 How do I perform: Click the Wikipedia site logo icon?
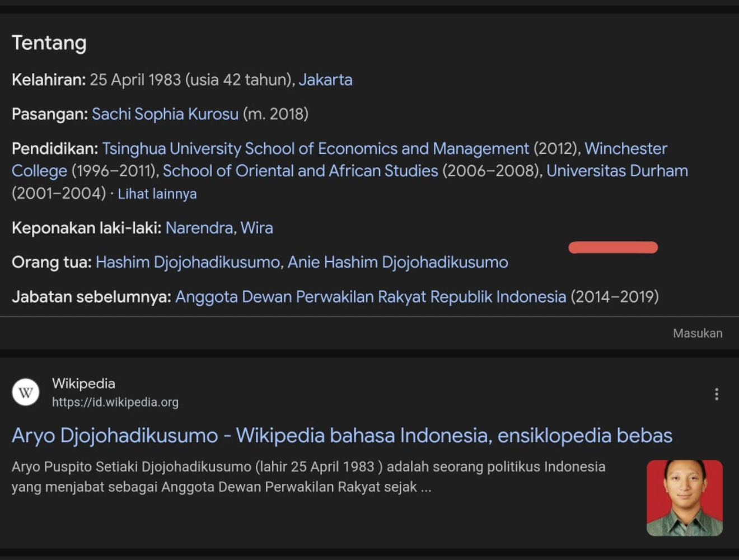click(26, 392)
